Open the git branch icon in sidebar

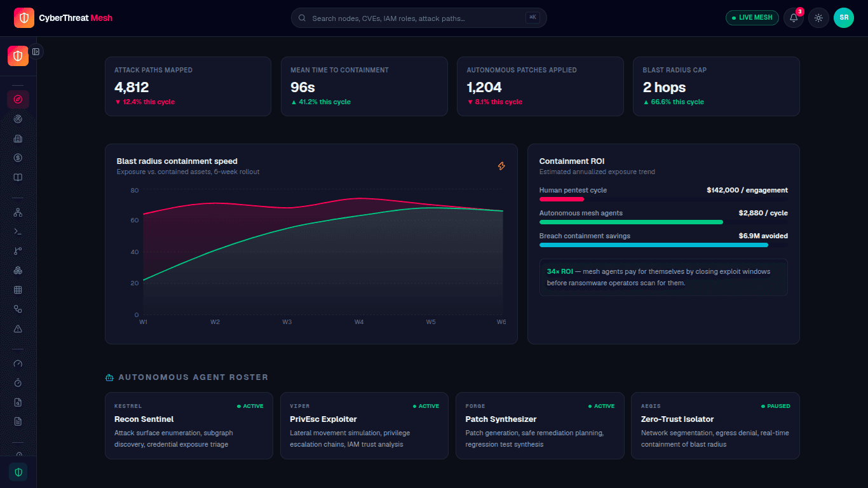pyautogui.click(x=18, y=251)
